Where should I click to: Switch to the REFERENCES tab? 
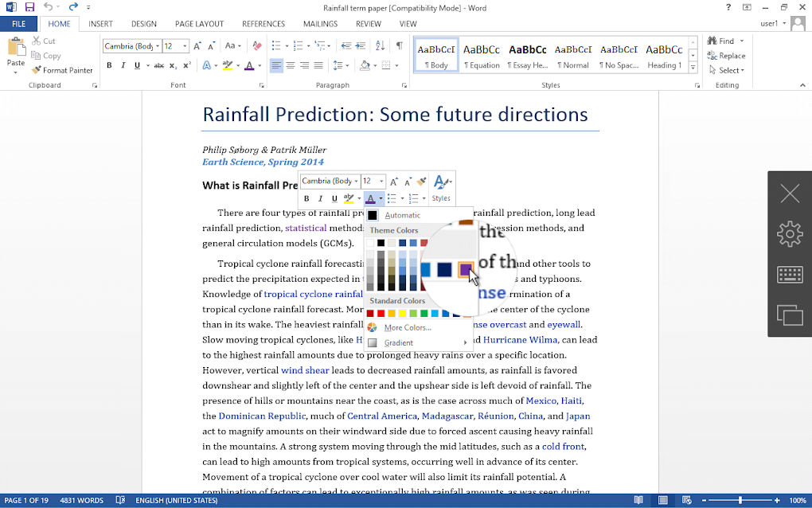[264, 24]
